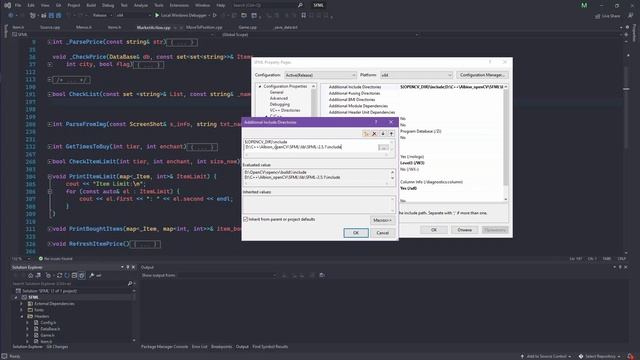Collapse the Configuration Properties tree node
Screen dimensions: 640x360
pyautogui.click(x=260, y=87)
